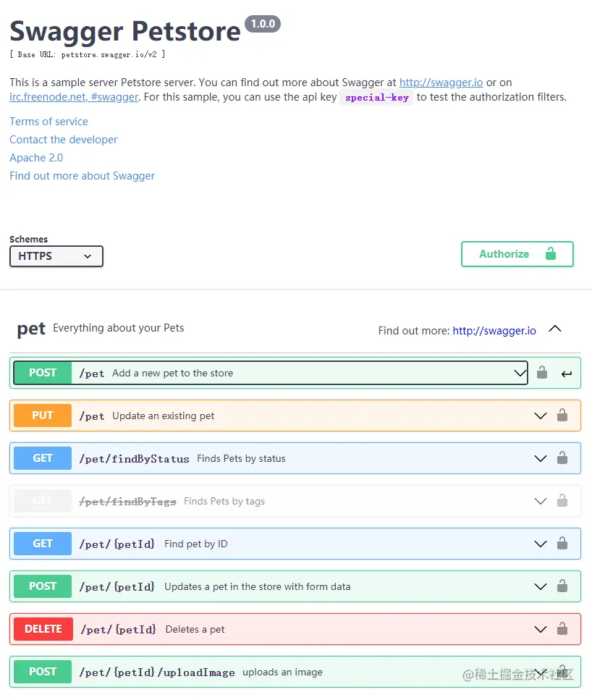Click 'Deletes a pet' description
Image resolution: width=592 pixels, height=700 pixels.
click(195, 630)
